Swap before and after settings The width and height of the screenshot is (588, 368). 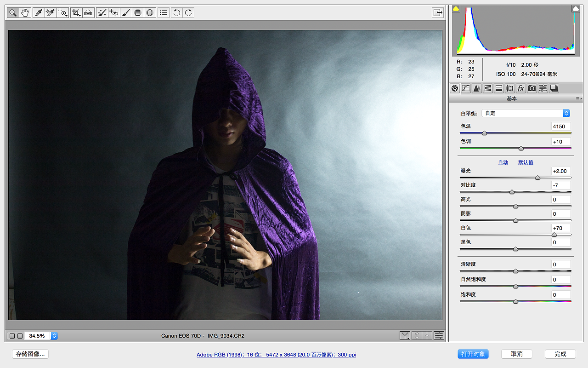417,336
